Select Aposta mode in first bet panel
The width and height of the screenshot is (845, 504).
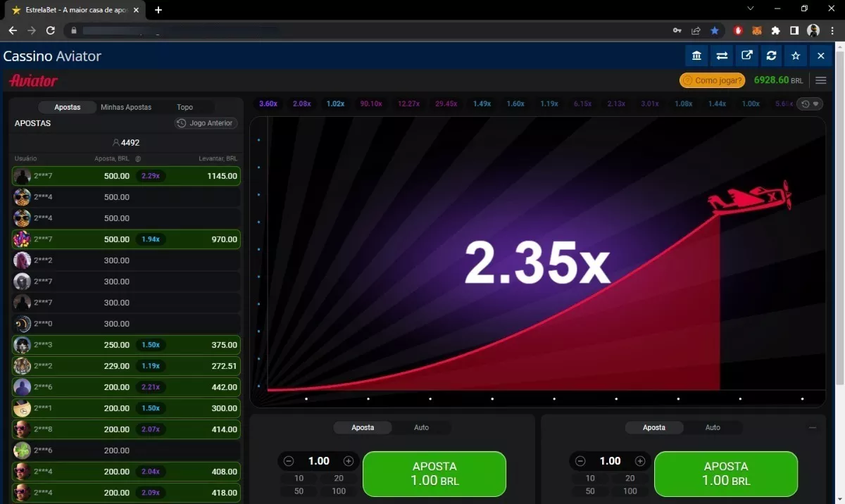pos(363,427)
